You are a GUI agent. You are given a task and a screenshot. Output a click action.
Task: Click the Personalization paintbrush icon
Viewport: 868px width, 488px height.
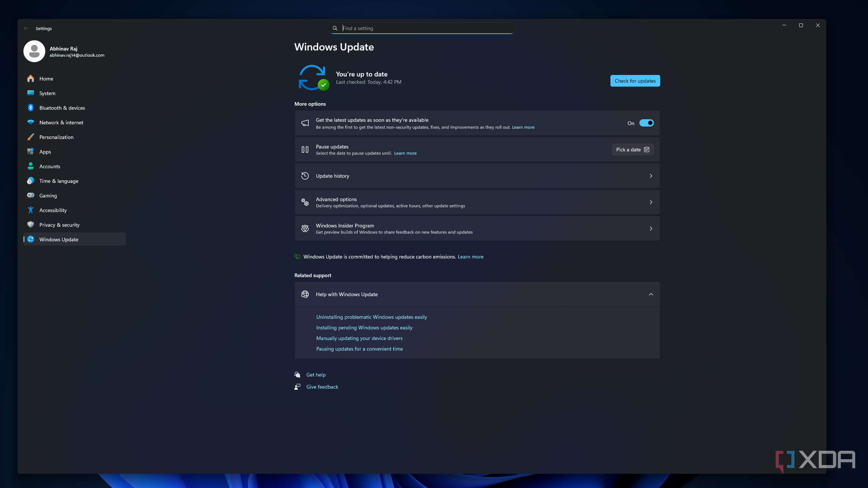(x=31, y=137)
